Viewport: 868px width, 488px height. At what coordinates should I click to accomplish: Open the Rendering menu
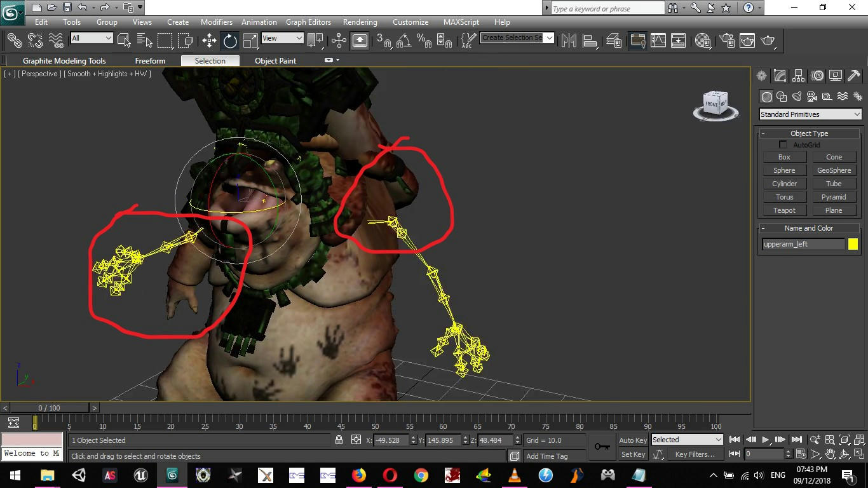(x=360, y=22)
